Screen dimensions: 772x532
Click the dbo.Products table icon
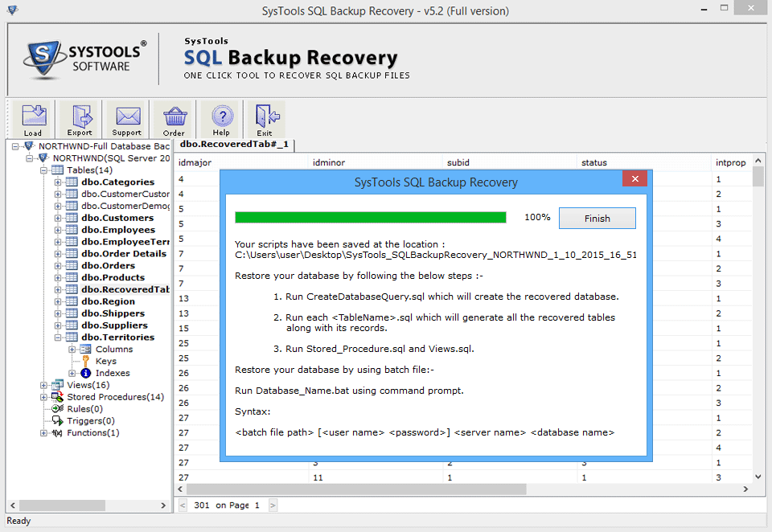click(72, 277)
